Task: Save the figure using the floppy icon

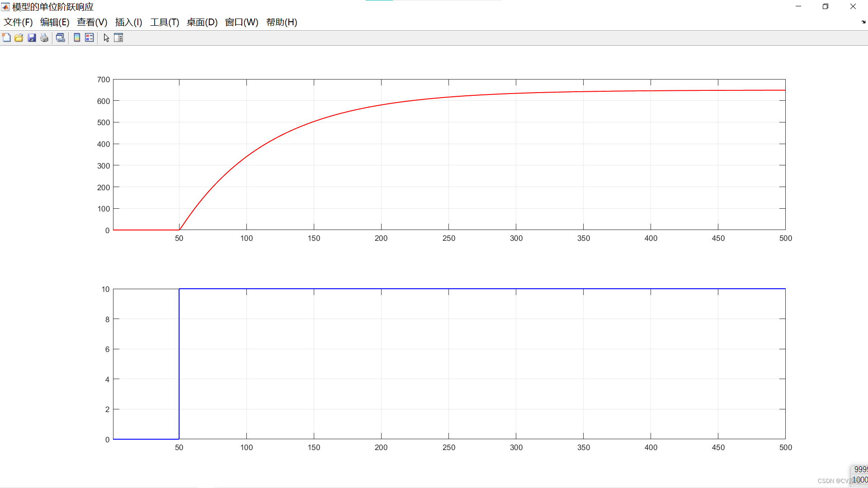Action: [x=32, y=38]
